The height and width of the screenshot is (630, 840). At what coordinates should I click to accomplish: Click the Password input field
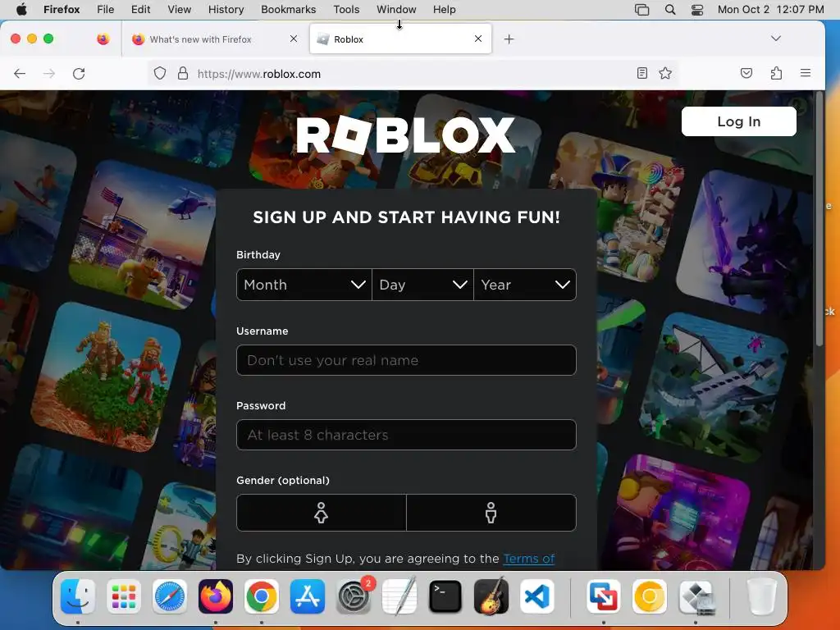(x=406, y=435)
